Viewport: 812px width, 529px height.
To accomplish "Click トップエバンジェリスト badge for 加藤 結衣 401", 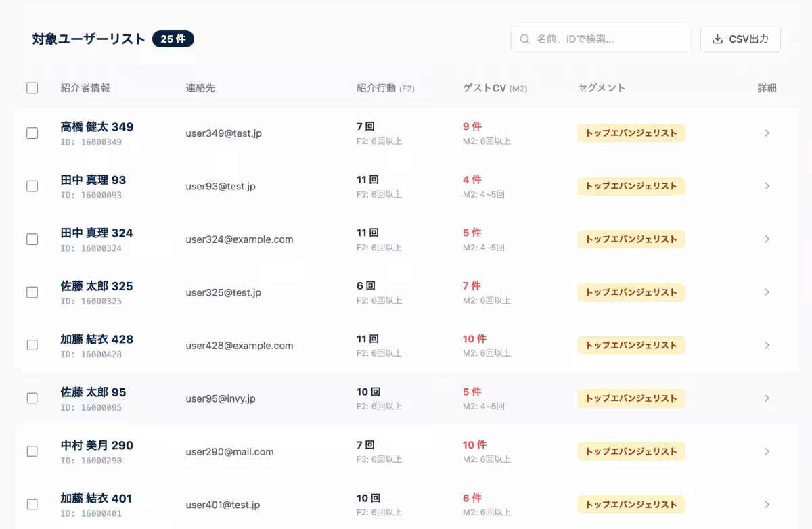I will tap(631, 504).
